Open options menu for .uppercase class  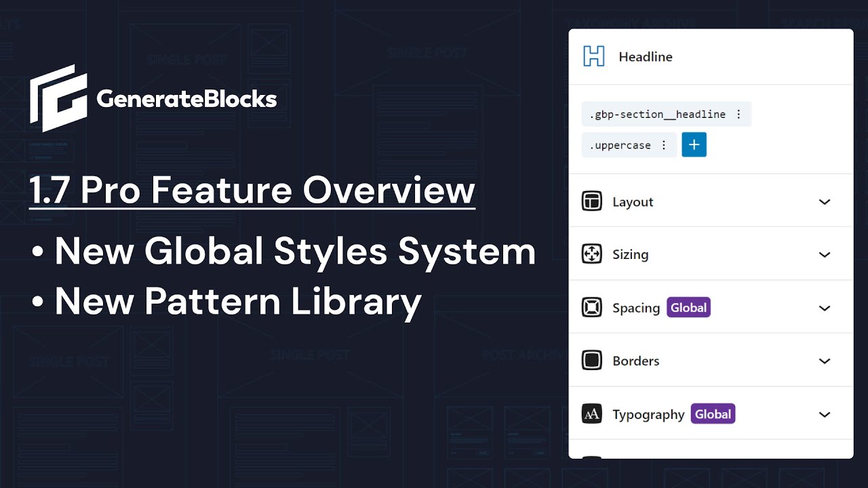coord(664,145)
